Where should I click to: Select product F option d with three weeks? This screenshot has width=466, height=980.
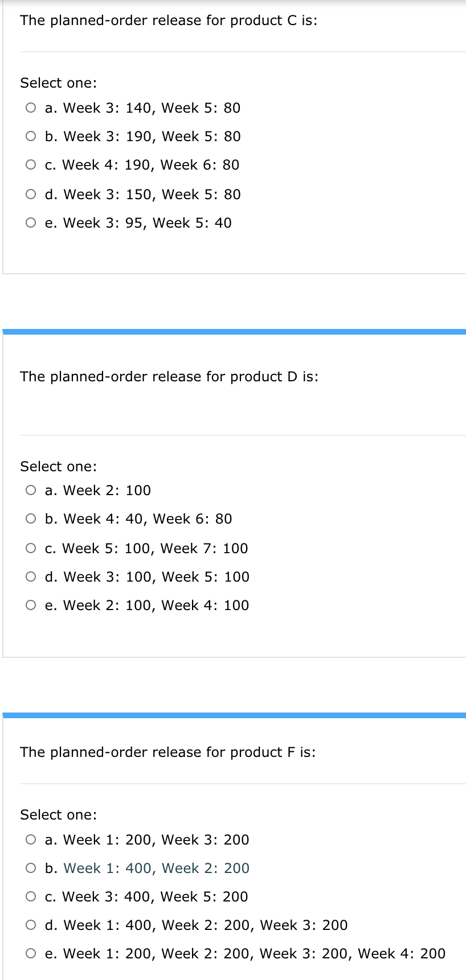pos(31,925)
